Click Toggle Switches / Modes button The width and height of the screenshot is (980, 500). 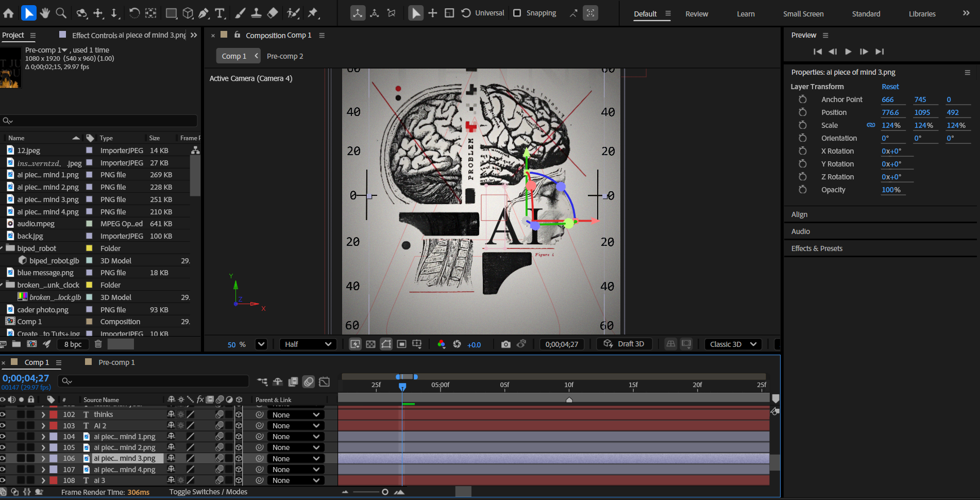click(x=208, y=492)
